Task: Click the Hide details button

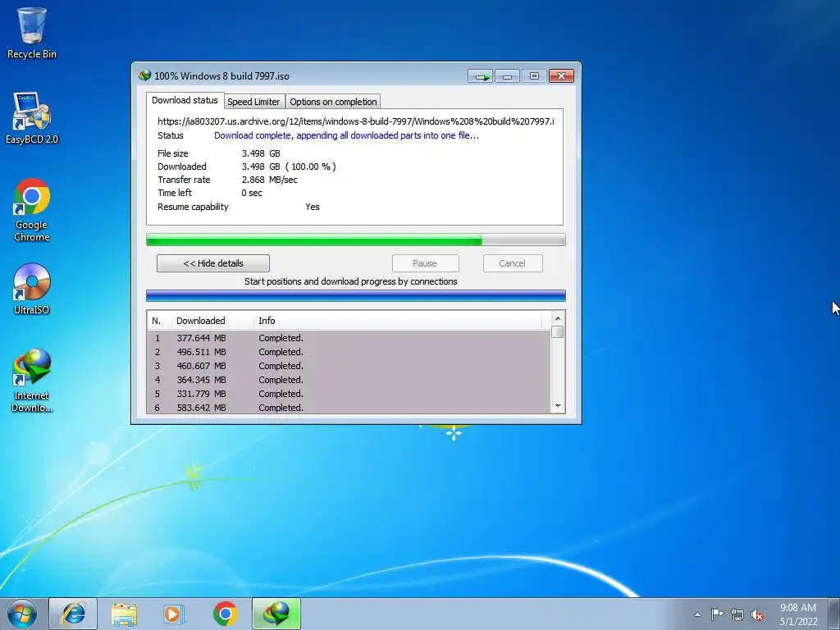Action: [x=213, y=263]
